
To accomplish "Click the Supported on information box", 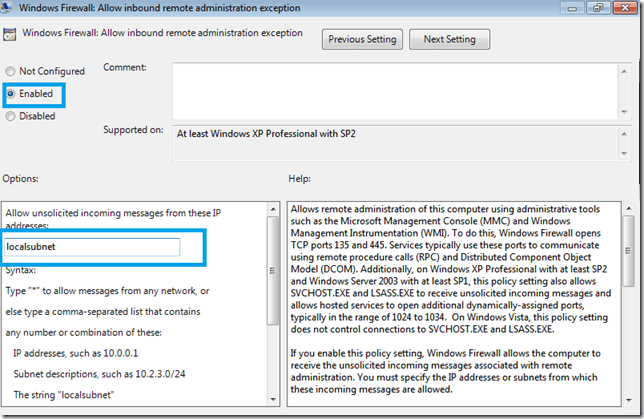I will (395, 142).
